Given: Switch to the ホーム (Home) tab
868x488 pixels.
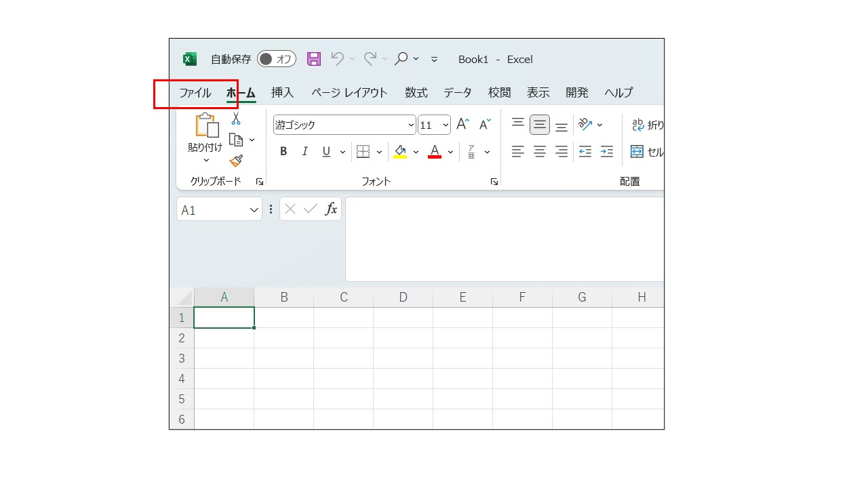Looking at the screenshot, I should 241,93.
